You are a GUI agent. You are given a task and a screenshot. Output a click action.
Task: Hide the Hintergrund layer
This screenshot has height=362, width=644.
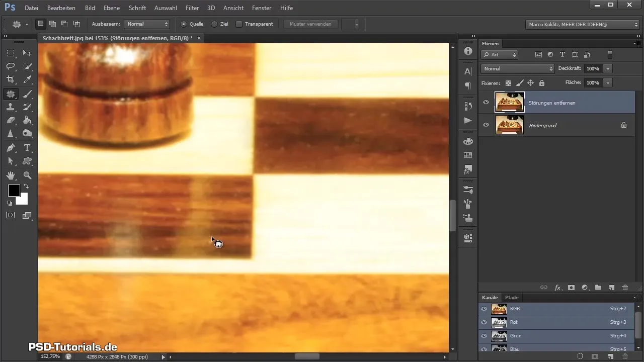[x=486, y=125]
